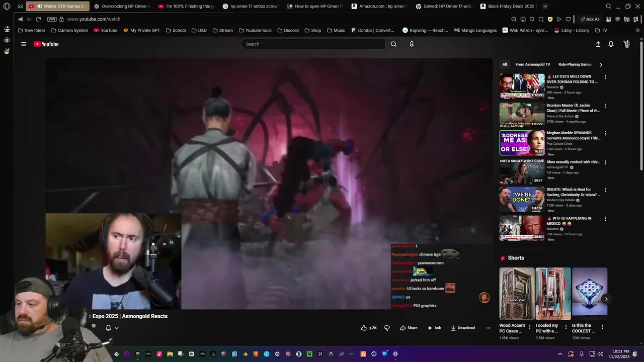Click the YouTube logo
The image size is (644, 362).
46,44
